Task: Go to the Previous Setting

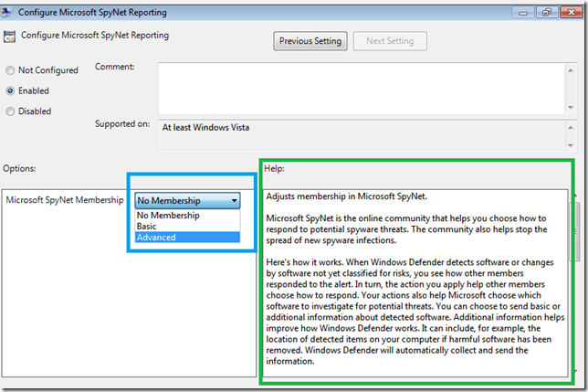Action: (x=310, y=41)
